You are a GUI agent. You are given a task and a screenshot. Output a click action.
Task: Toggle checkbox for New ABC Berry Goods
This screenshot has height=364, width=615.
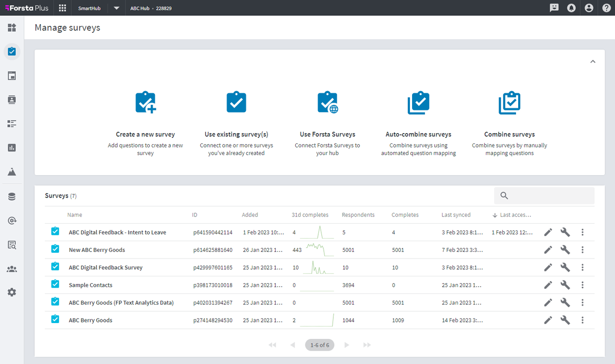[x=55, y=249]
